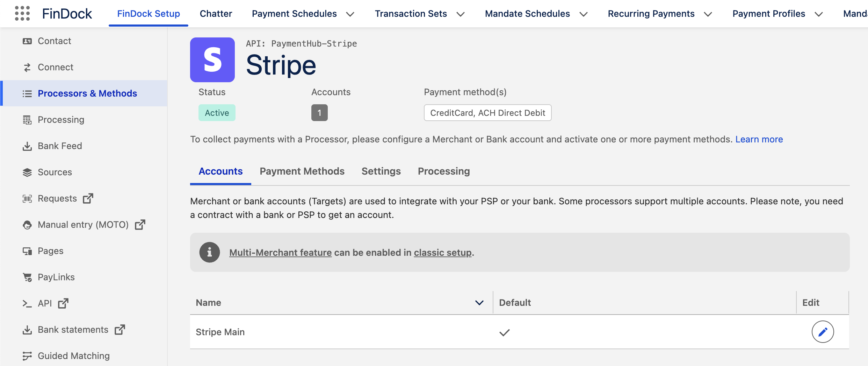Screen dimensions: 868x366
Task: Open Bank statements external link icon
Action: click(120, 329)
